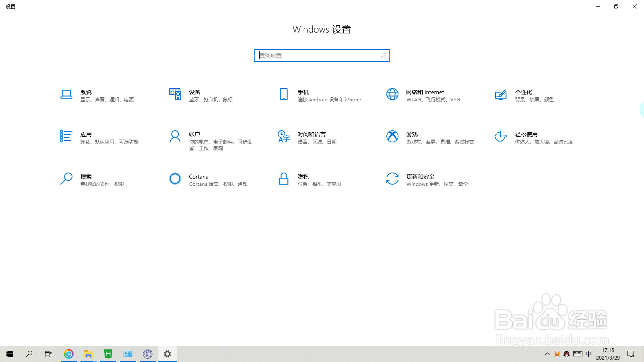Open the 个性化 paintbrush icon
644x362 pixels.
501,95
